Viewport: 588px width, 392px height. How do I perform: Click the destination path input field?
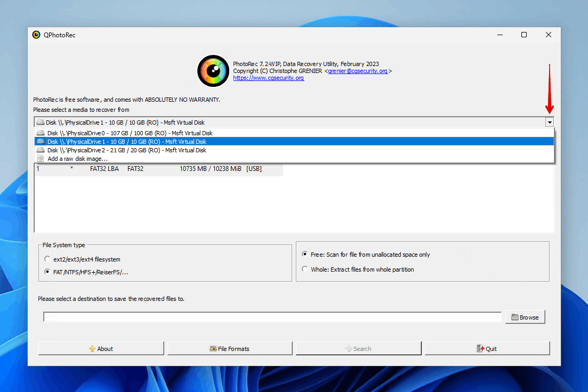272,317
